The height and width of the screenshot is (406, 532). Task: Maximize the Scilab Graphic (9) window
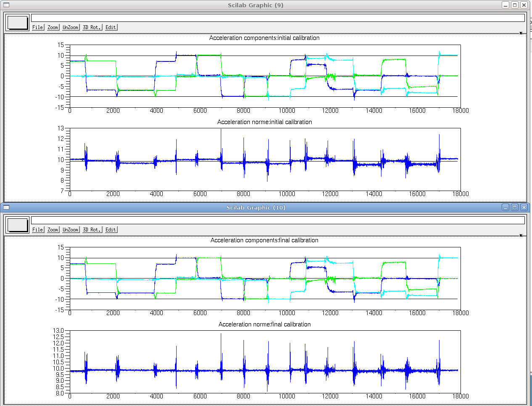pyautogui.click(x=515, y=5)
